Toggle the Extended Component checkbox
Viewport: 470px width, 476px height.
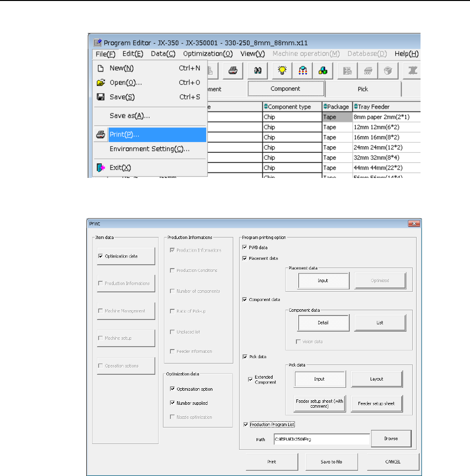pos(250,380)
